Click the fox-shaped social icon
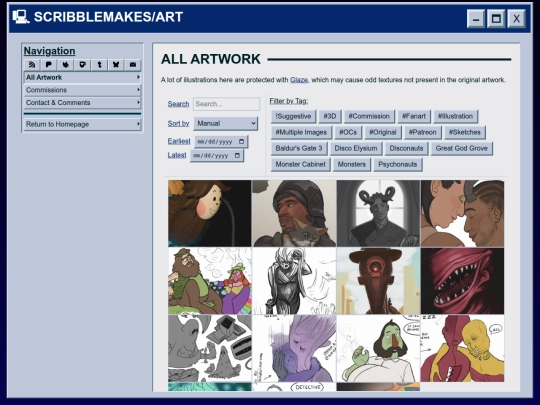Viewport: 540px width, 405px height. 65,64
